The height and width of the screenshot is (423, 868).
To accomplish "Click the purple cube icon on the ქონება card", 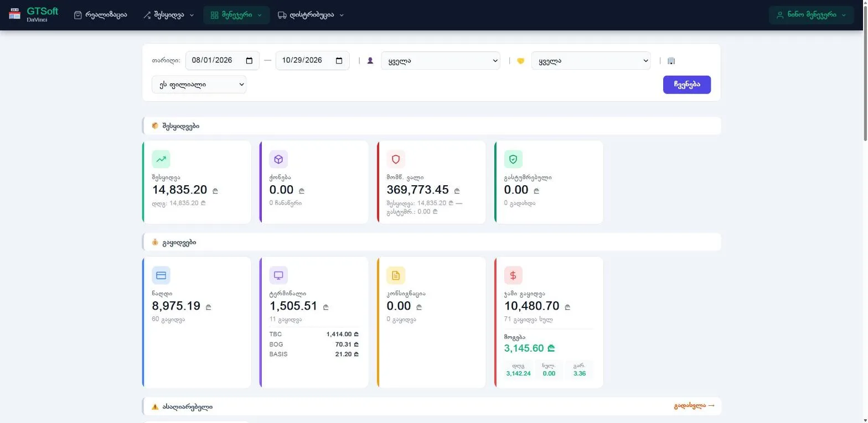I will [x=278, y=159].
